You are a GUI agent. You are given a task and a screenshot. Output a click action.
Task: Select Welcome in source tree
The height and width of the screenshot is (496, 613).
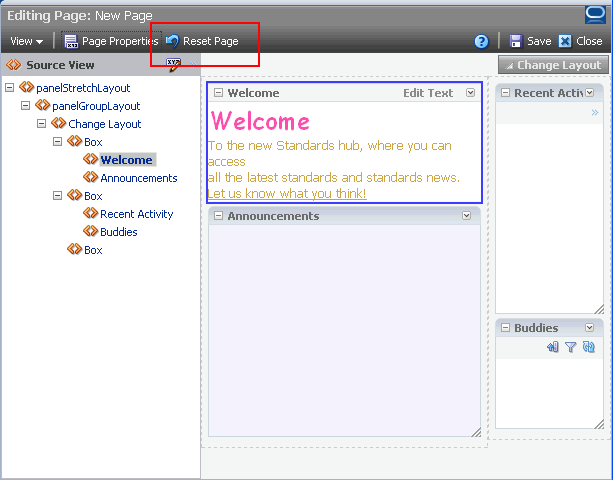click(x=126, y=160)
